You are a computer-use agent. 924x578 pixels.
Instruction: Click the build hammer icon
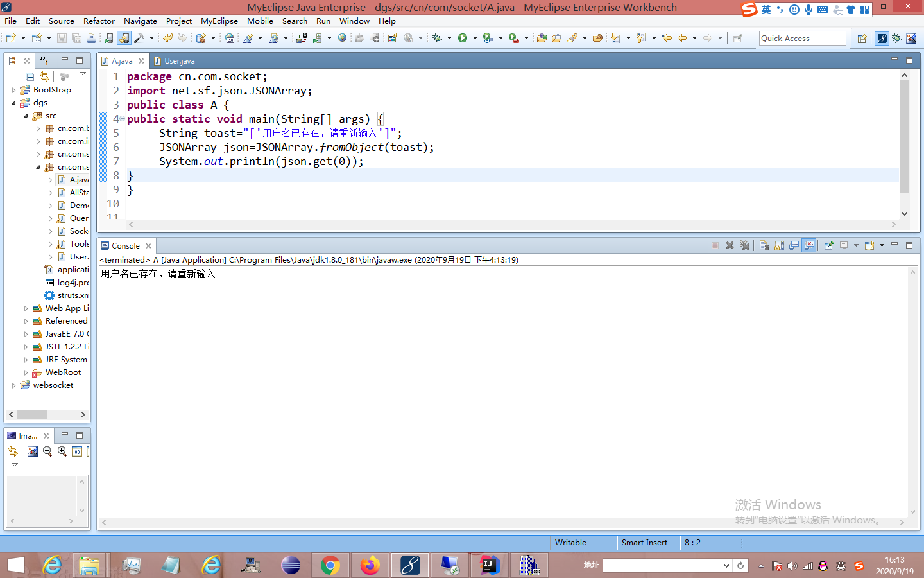tap(139, 39)
